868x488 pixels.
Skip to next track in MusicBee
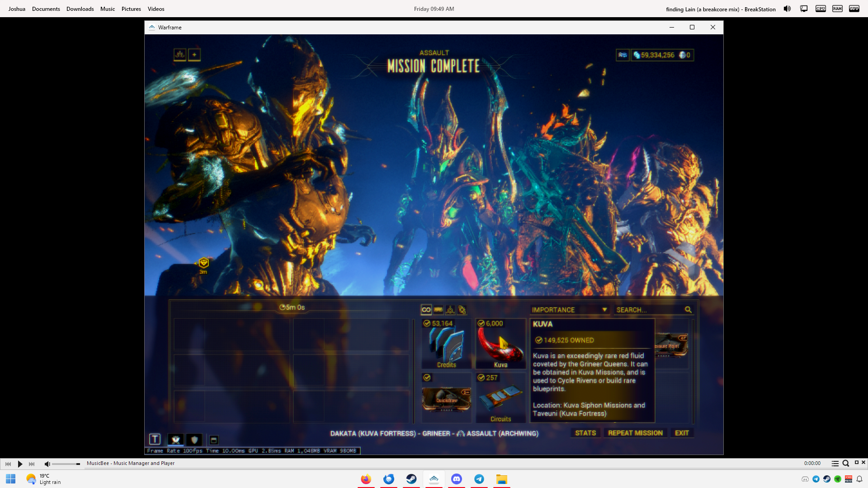coord(32,464)
